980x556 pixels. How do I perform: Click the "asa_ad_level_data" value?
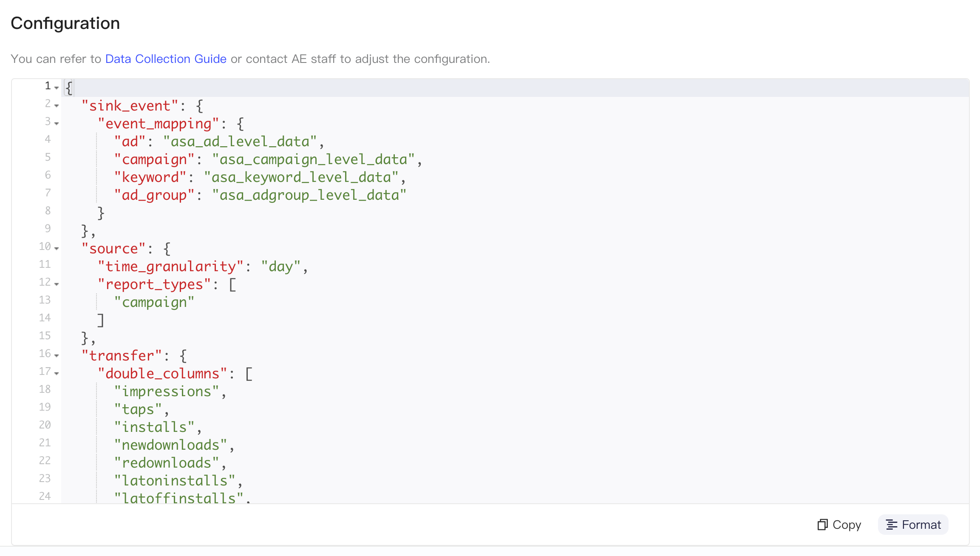240,142
